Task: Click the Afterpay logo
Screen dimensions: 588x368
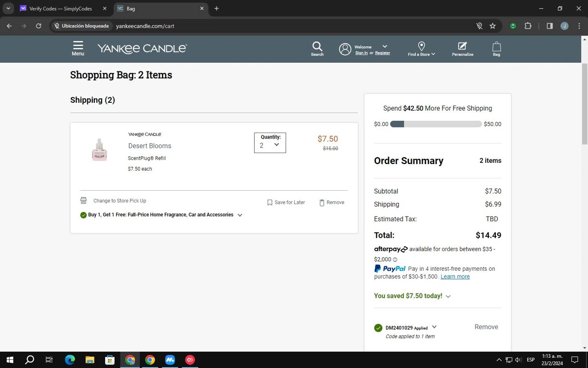Action: [391, 249]
